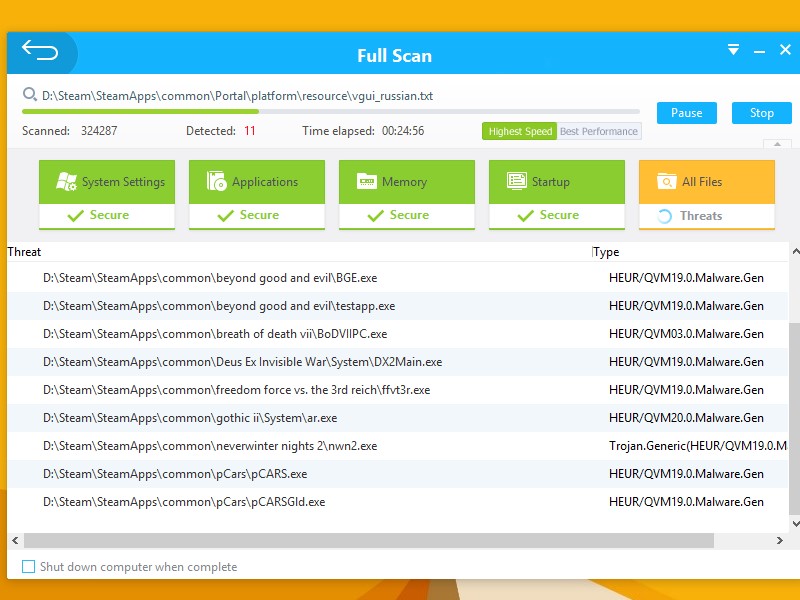The height and width of the screenshot is (600, 800).
Task: Enable shut down computer when complete
Action: click(x=29, y=566)
